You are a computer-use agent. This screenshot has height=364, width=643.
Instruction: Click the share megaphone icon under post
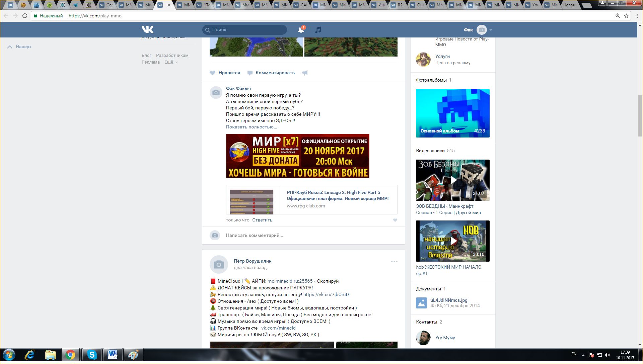point(305,73)
